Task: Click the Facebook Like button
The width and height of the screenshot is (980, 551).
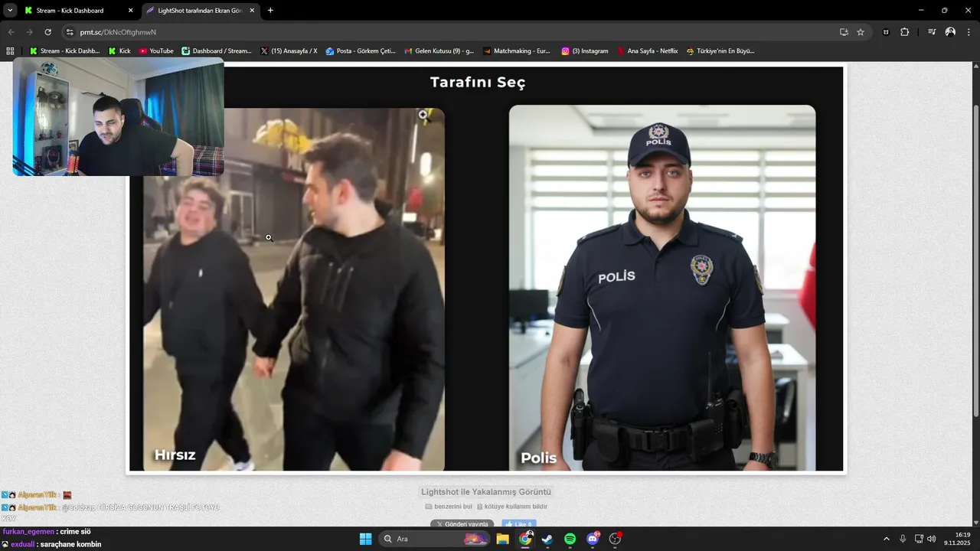Action: 519,524
